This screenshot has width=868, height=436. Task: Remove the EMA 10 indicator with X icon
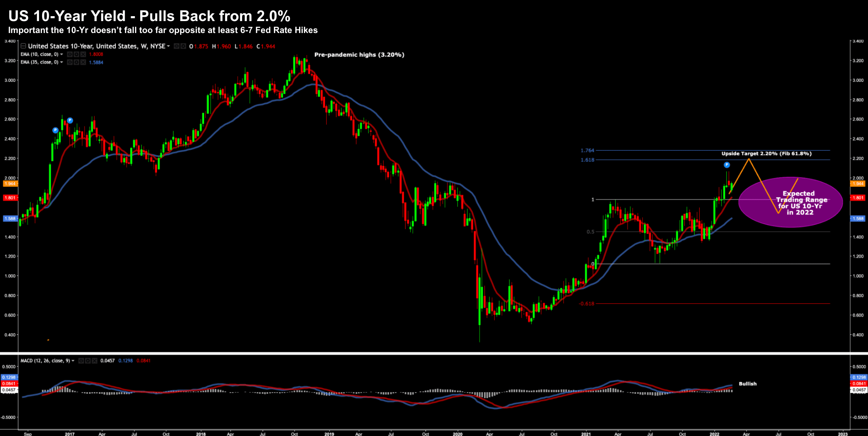tap(83, 54)
